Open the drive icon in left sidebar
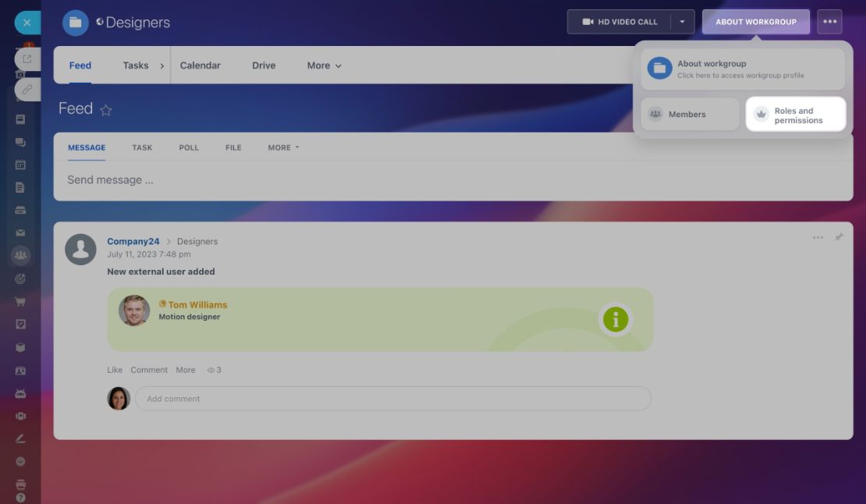This screenshot has width=866, height=504. tap(20, 211)
